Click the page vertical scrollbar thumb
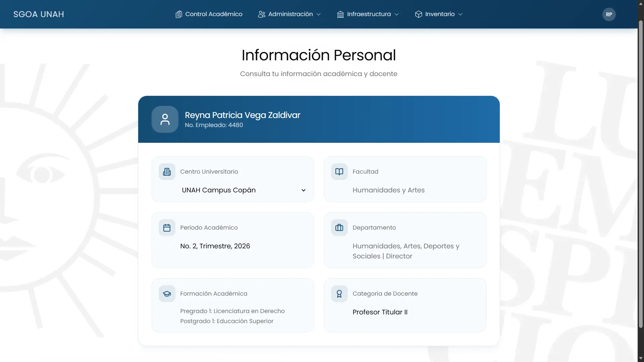 [x=641, y=174]
